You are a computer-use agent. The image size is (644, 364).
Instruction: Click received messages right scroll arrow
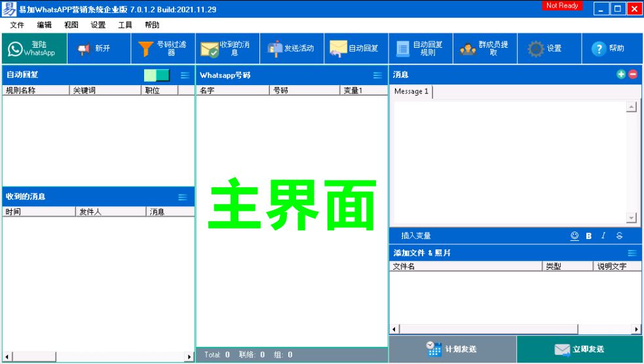189,357
